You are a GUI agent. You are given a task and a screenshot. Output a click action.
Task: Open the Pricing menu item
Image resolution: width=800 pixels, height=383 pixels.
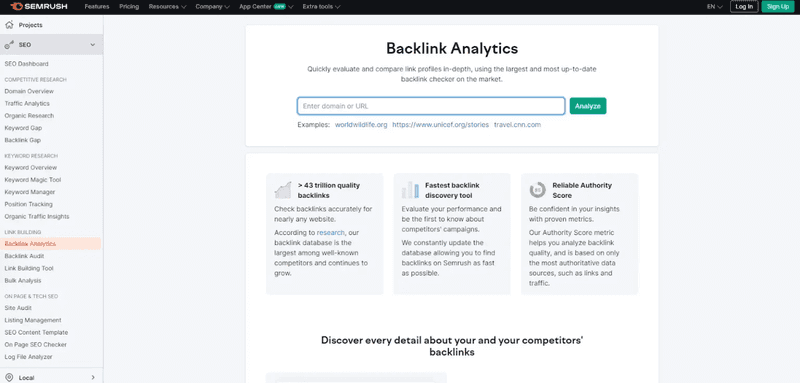point(129,7)
